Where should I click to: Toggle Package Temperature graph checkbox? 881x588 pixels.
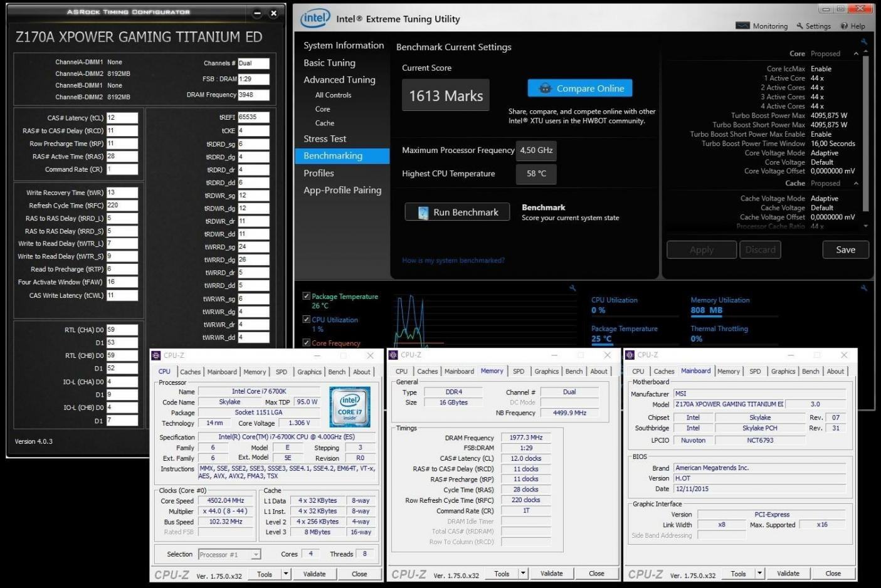tap(307, 296)
